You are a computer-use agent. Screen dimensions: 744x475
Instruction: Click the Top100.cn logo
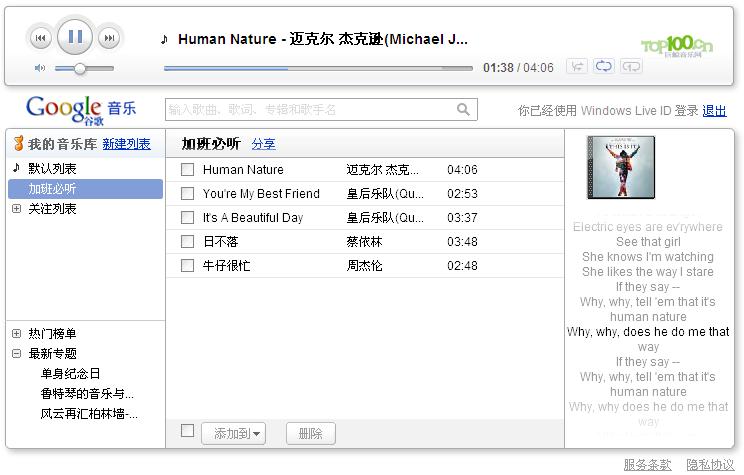[x=677, y=46]
